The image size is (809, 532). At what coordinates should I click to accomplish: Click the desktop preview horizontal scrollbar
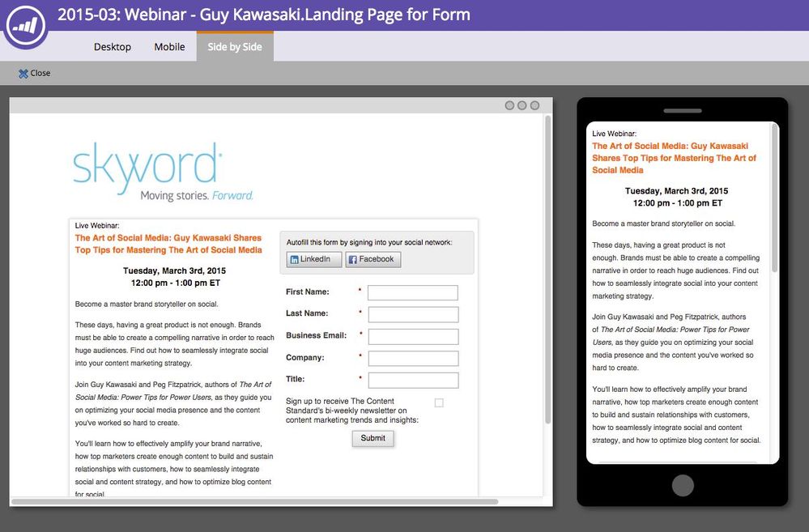coord(255,501)
